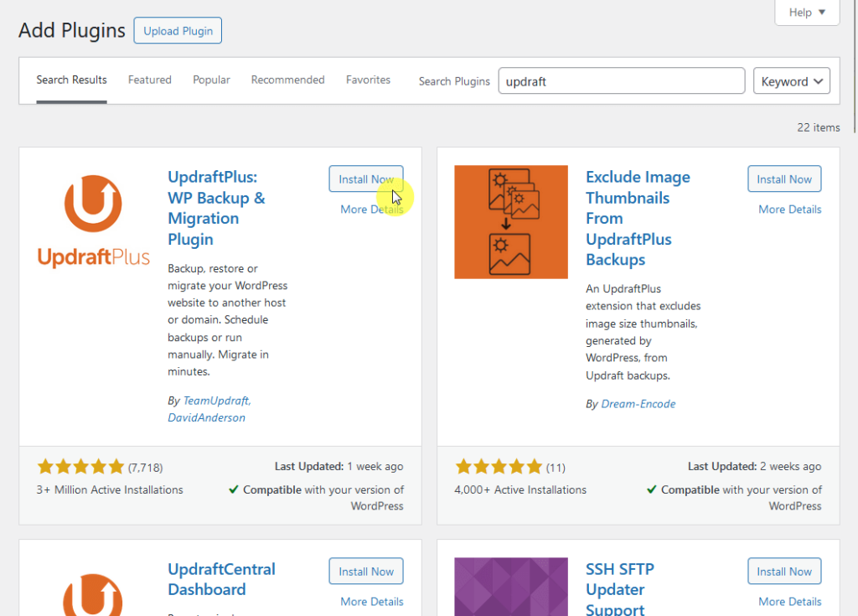Click the Exclude Image Thumbnails star rating
Viewport: 858px width, 616px height.
[x=499, y=467]
